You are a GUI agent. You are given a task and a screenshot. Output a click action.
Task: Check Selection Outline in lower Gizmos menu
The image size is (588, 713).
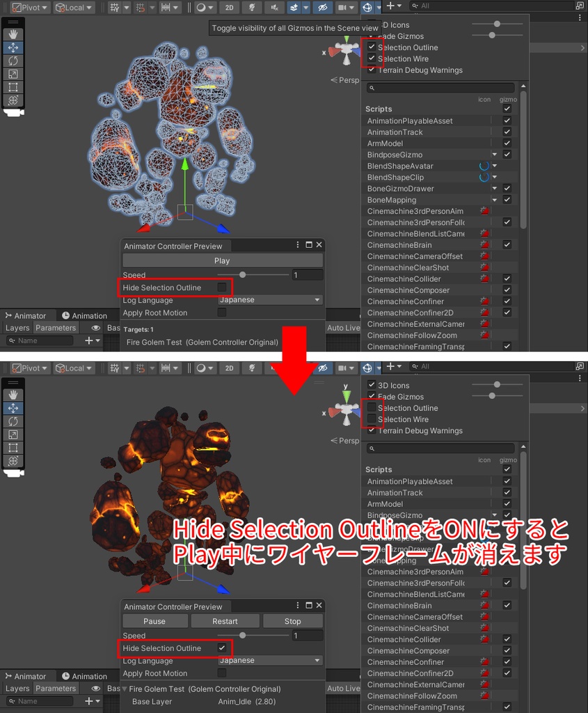(372, 407)
